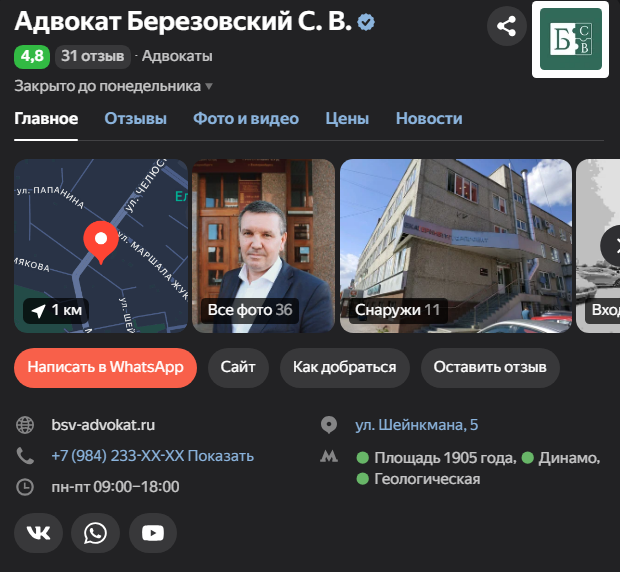
Task: Click the share icon button
Action: point(507,26)
